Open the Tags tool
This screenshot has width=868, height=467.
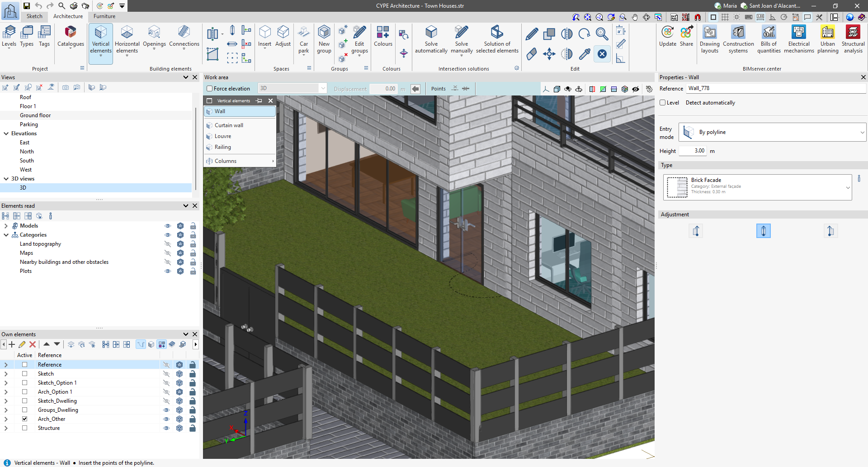click(44, 37)
